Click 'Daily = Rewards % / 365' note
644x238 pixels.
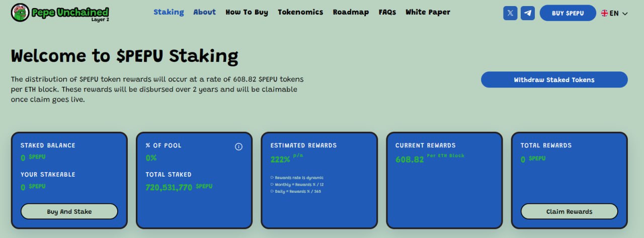pyautogui.click(x=299, y=192)
